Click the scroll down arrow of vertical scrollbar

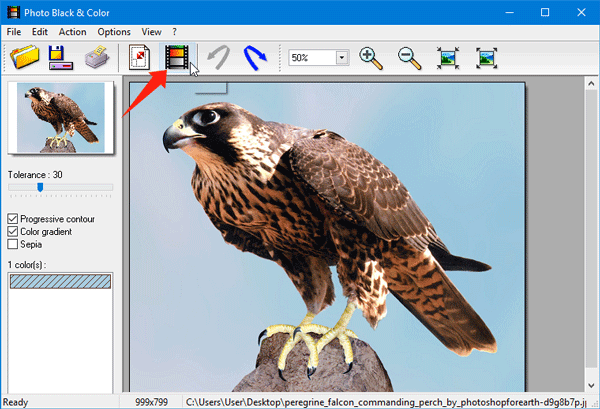pyautogui.click(x=591, y=385)
